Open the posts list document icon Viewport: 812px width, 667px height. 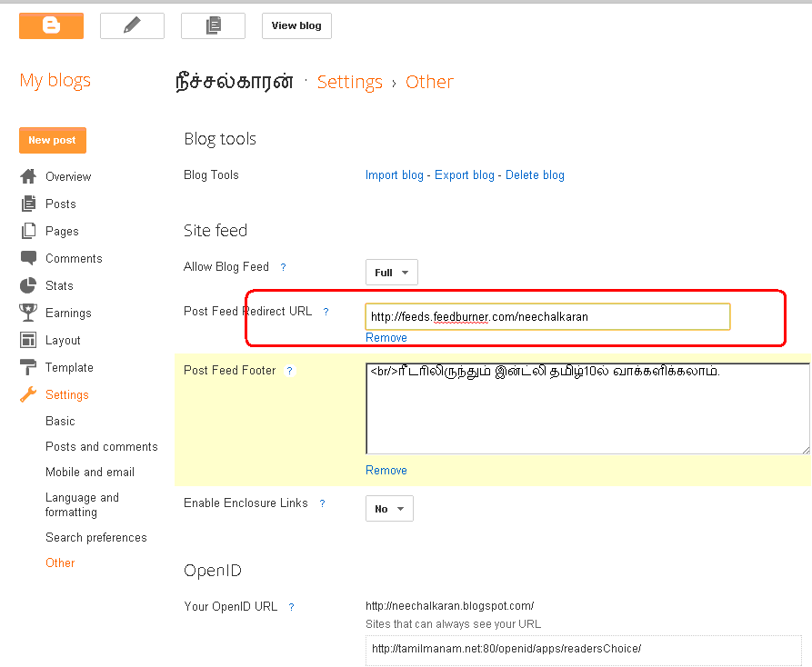tap(213, 25)
